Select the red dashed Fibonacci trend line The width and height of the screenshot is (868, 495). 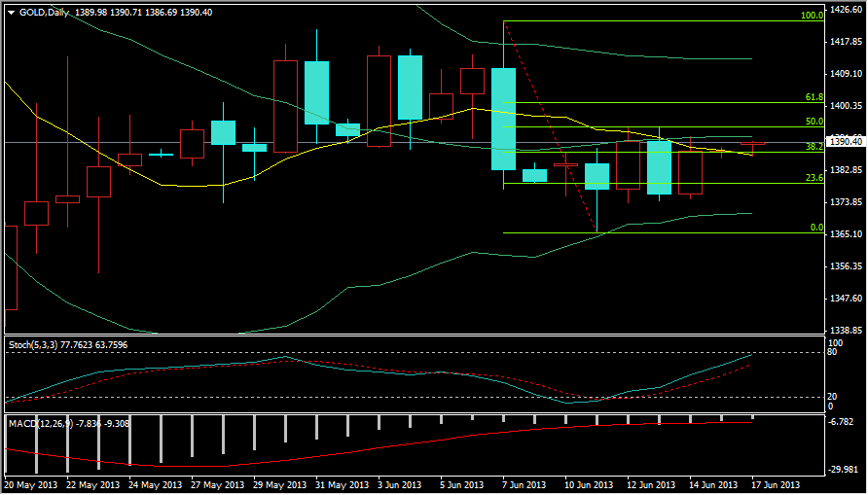pyautogui.click(x=550, y=126)
